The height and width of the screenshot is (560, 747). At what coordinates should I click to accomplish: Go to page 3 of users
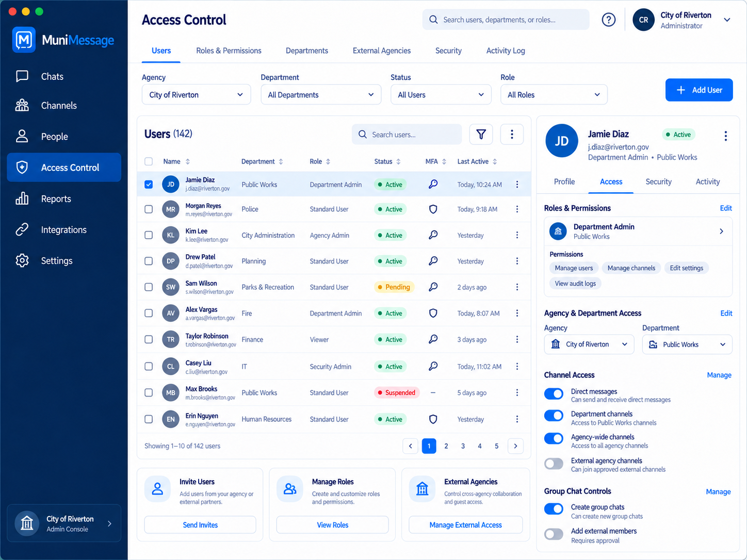(463, 446)
